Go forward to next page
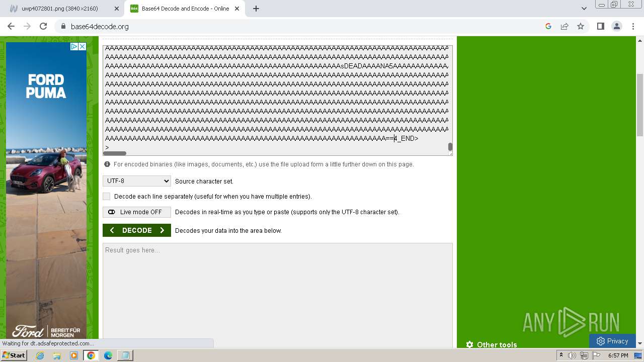The height and width of the screenshot is (362, 644). 27,26
